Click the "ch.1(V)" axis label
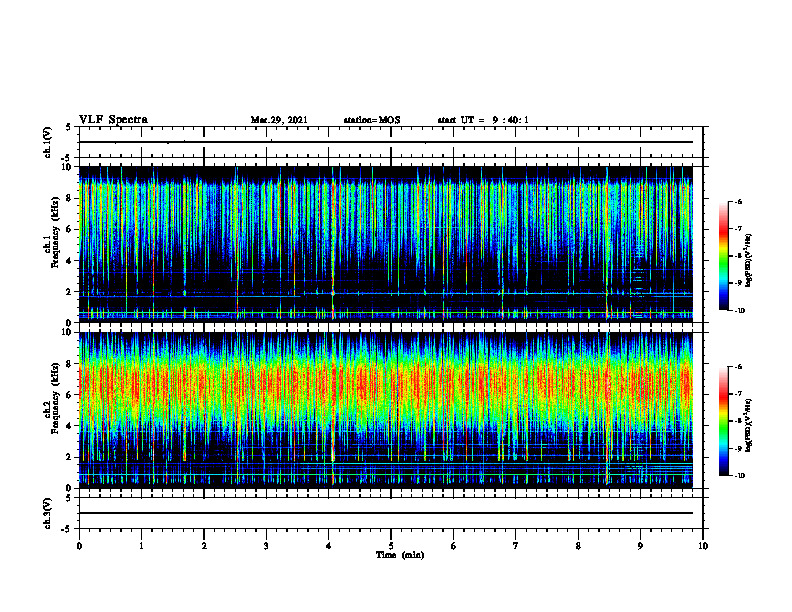The image size is (792, 612). [x=47, y=142]
